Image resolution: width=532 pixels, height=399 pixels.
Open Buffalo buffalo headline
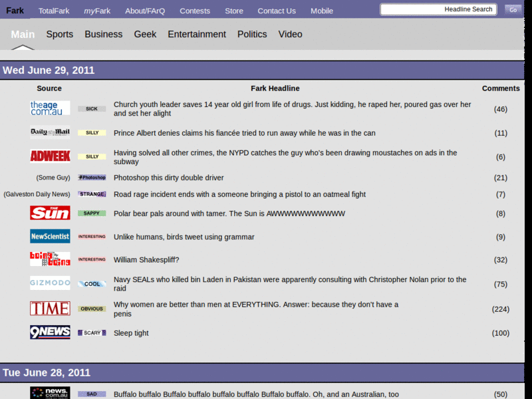[256, 394]
